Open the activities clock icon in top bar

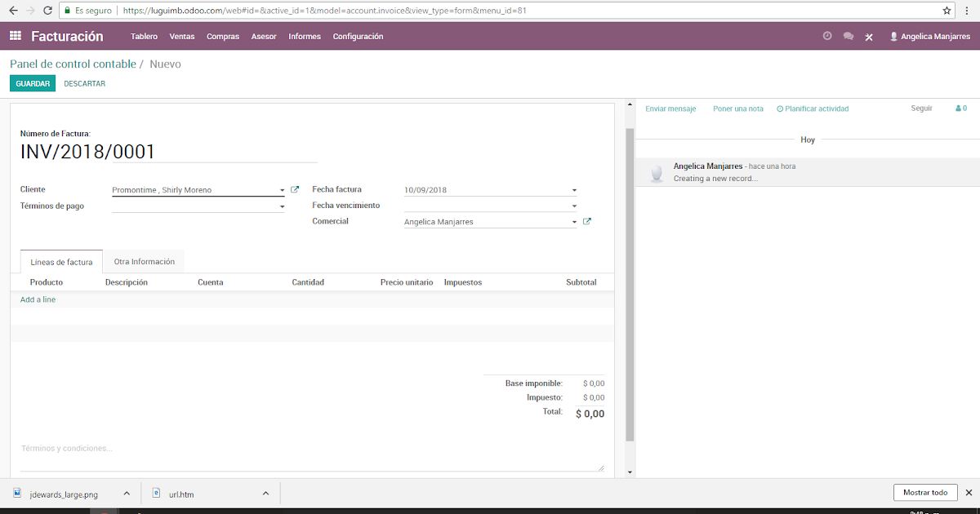point(827,36)
